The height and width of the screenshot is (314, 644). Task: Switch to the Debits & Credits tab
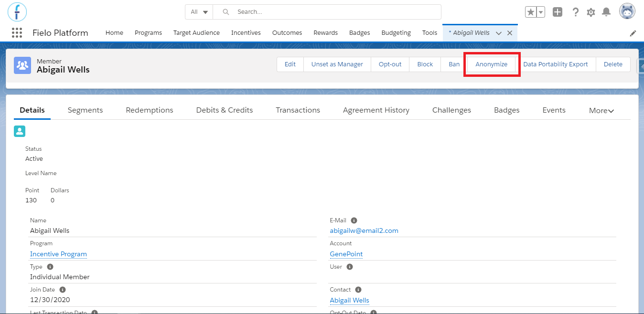click(x=225, y=110)
